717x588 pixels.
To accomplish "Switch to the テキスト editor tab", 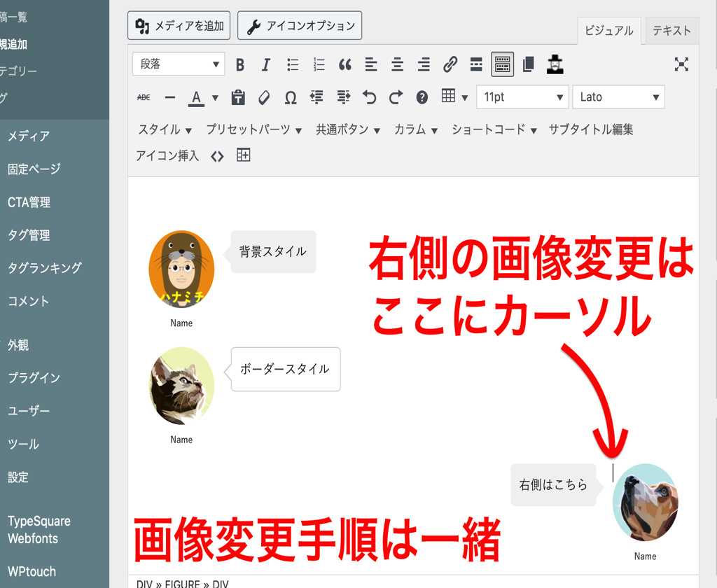I will (x=671, y=31).
